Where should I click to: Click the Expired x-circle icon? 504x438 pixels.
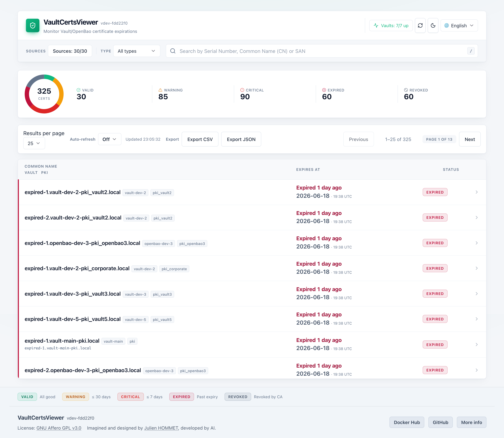pyautogui.click(x=324, y=90)
